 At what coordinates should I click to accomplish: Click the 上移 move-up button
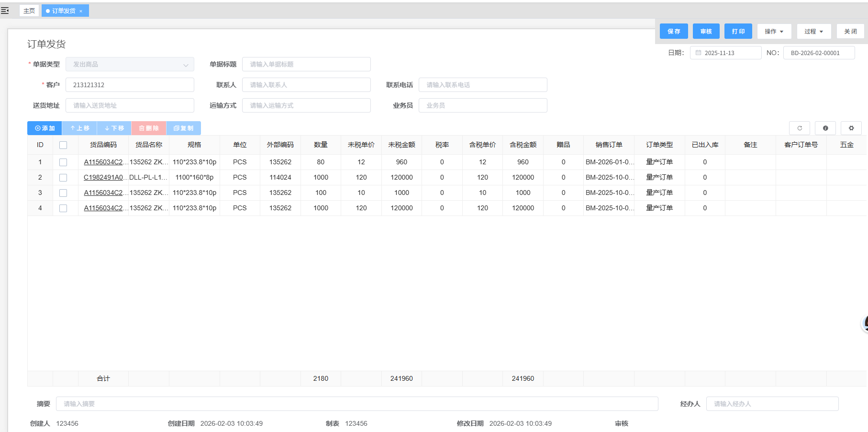(x=79, y=128)
